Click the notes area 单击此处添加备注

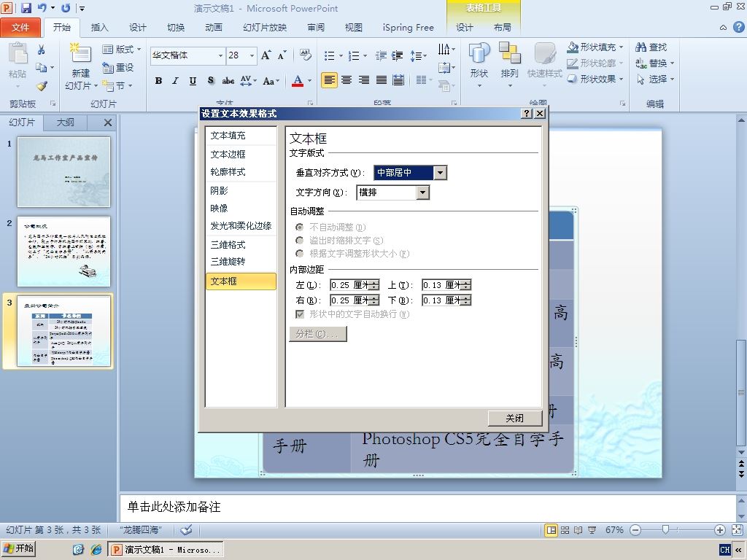click(174, 507)
